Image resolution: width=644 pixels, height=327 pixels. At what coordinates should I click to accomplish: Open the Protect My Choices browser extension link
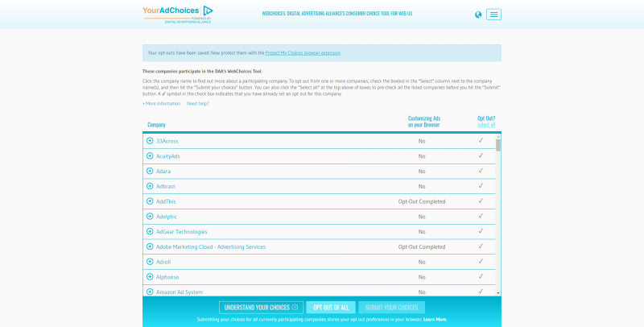303,53
